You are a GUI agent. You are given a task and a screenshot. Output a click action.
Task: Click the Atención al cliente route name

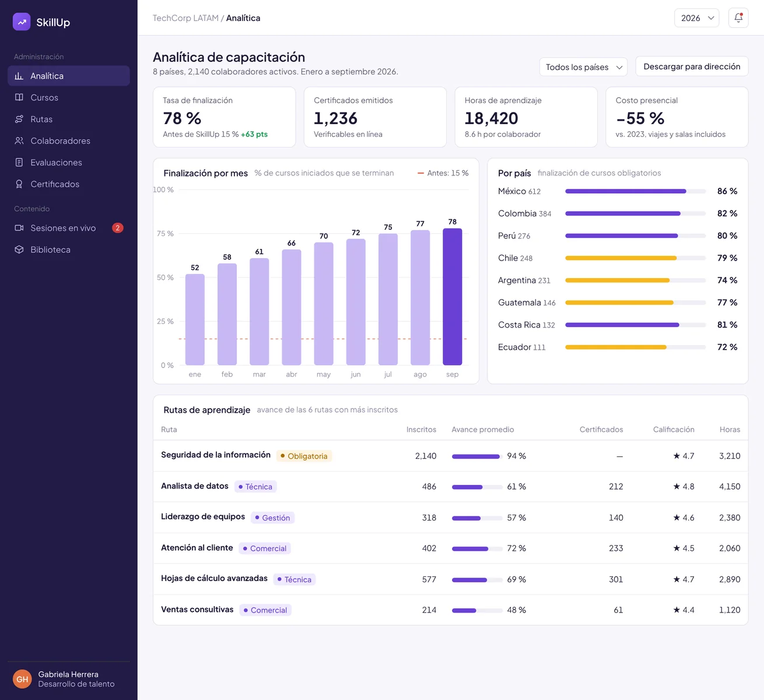[x=197, y=547]
